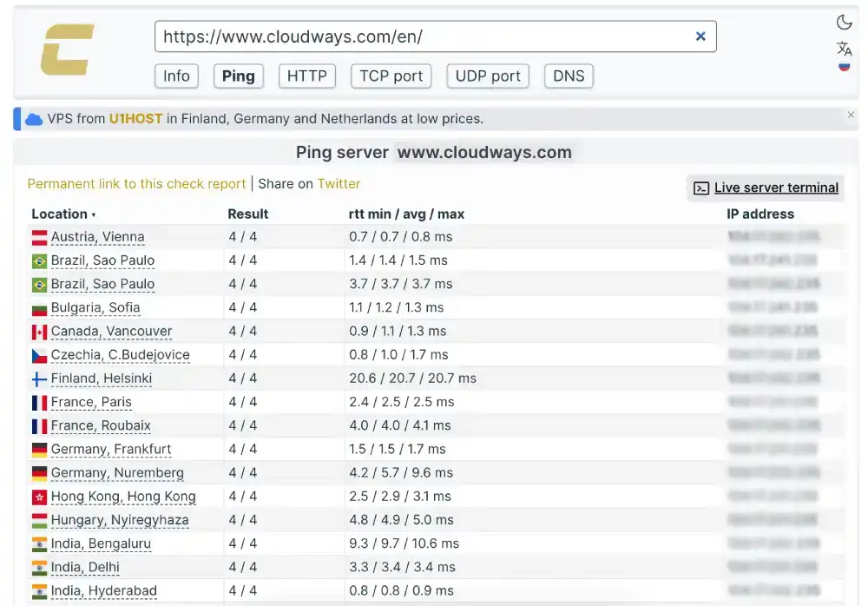
Task: Switch site language via the Russian flag icon
Action: (x=844, y=68)
